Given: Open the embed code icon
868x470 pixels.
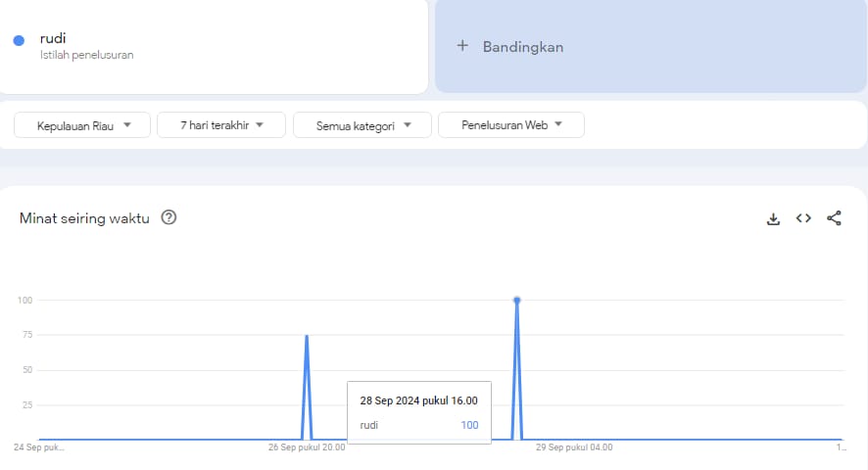Looking at the screenshot, I should 803,218.
